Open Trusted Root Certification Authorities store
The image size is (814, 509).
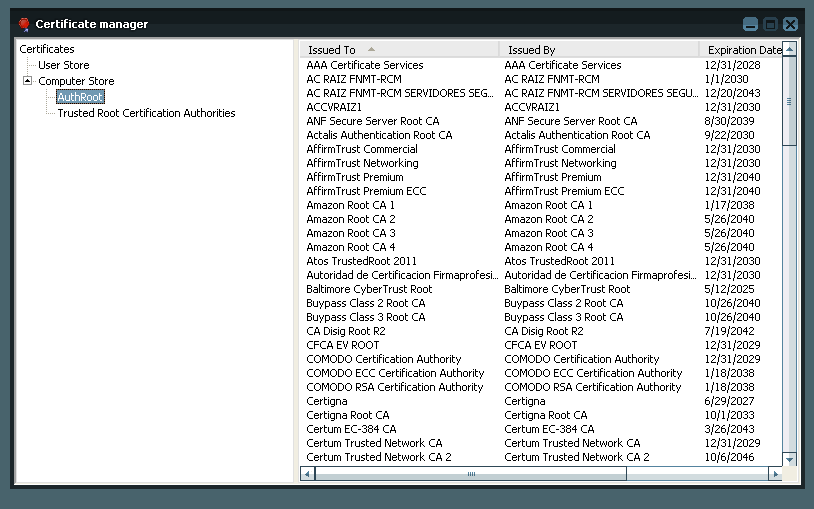[x=146, y=113]
